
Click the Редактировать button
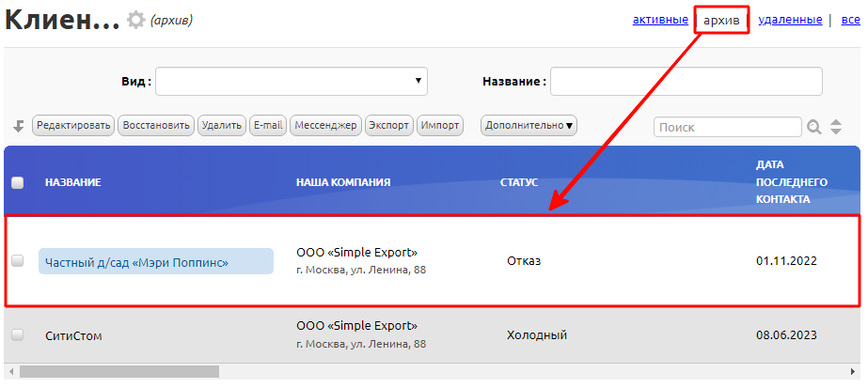click(x=73, y=126)
